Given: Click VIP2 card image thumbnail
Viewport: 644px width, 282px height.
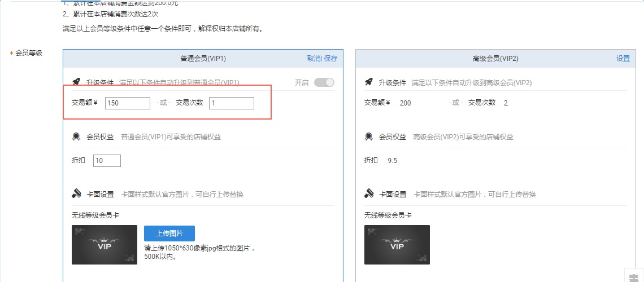Looking at the screenshot, I should point(397,245).
